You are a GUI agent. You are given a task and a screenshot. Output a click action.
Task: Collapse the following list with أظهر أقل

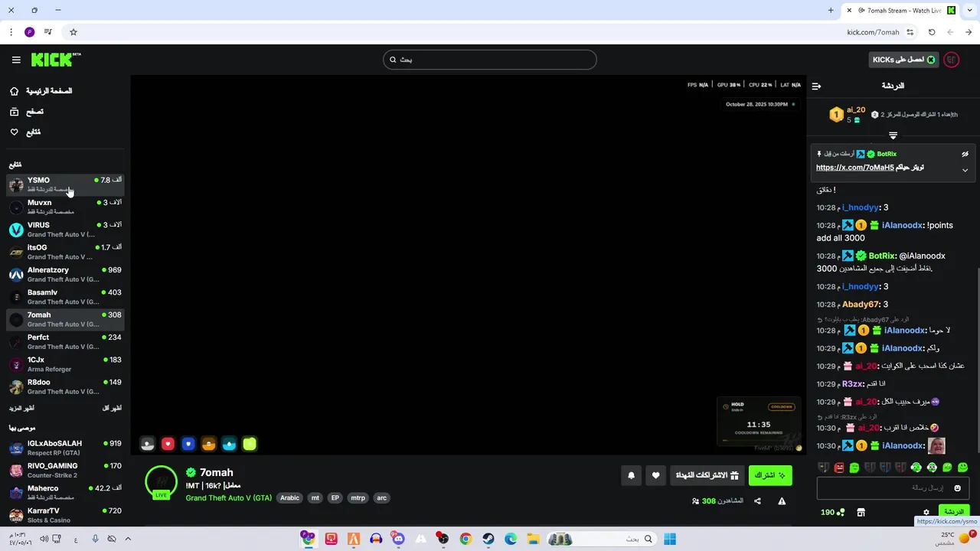pyautogui.click(x=112, y=409)
